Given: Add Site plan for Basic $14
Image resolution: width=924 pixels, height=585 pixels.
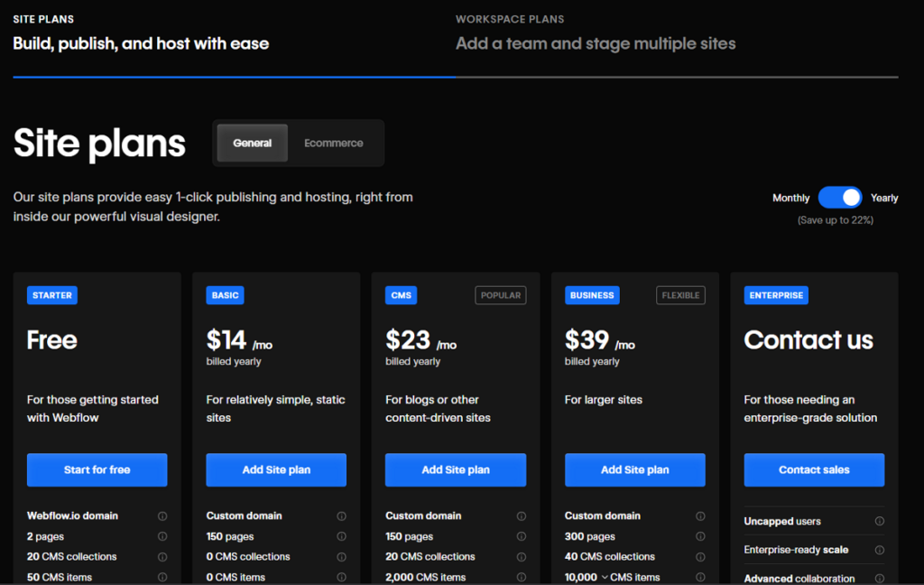Looking at the screenshot, I should pyautogui.click(x=276, y=470).
